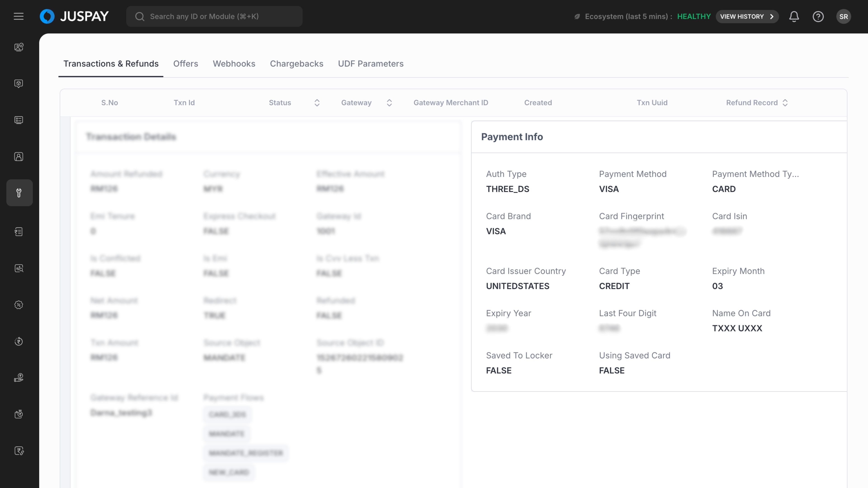Open the analytics search sidebar icon

(19, 268)
